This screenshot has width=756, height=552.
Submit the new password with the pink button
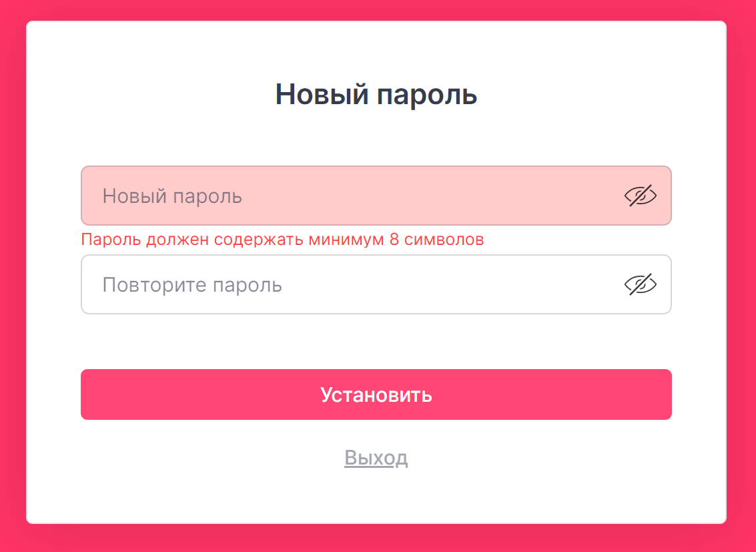(x=376, y=394)
